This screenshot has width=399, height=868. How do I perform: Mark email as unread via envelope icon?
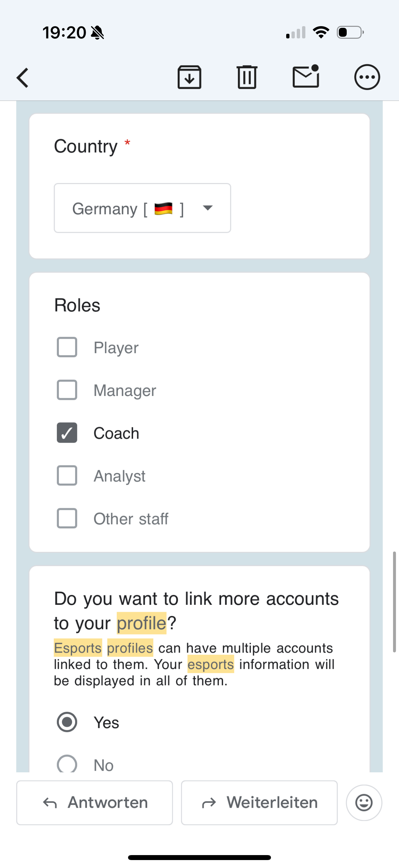click(x=306, y=76)
